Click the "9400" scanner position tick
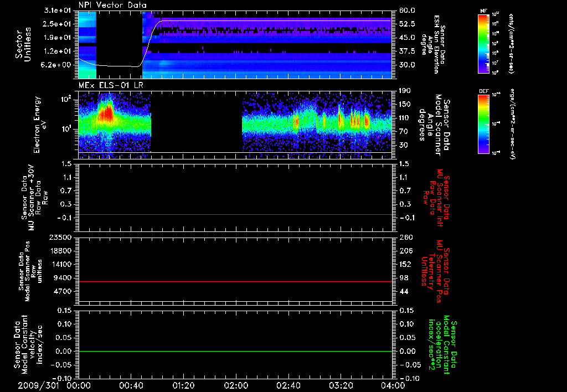567x392 pixels. [63, 278]
